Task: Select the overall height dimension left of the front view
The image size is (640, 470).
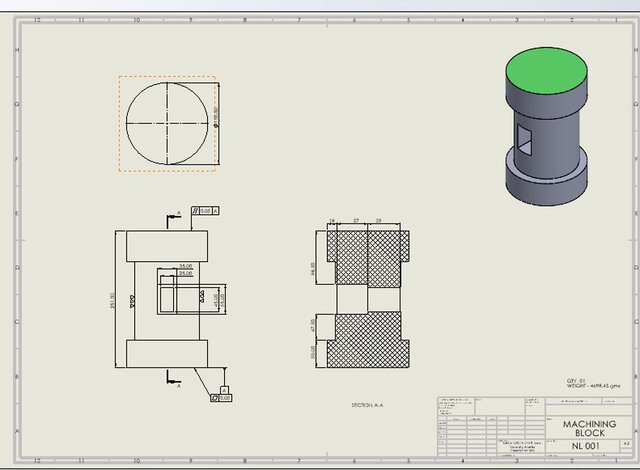Action: click(x=113, y=300)
